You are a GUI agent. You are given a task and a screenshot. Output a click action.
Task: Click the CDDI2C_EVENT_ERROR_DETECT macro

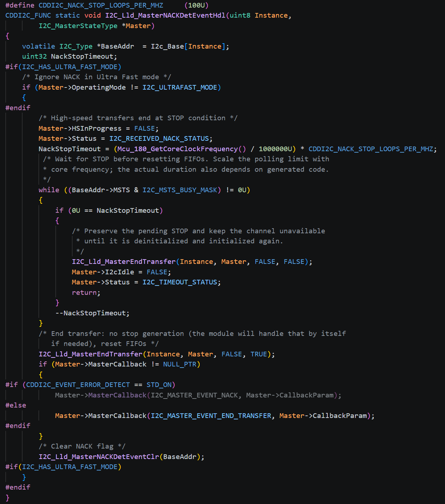tap(78, 385)
